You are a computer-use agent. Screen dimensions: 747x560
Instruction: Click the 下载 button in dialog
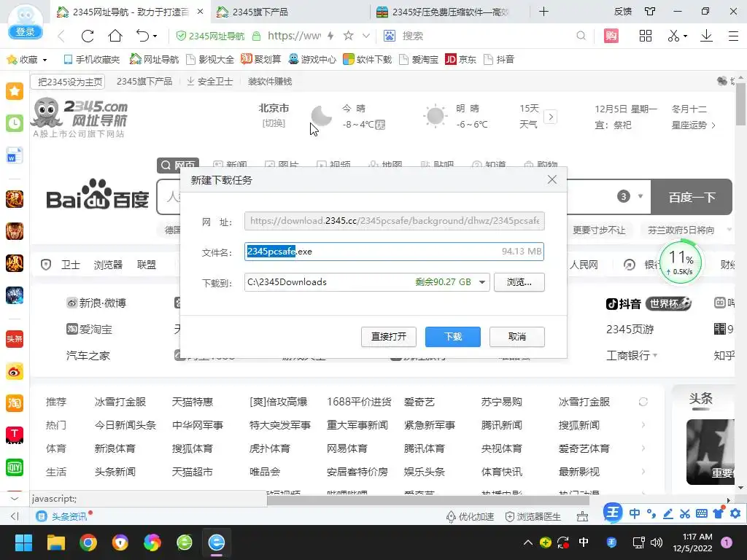click(452, 337)
